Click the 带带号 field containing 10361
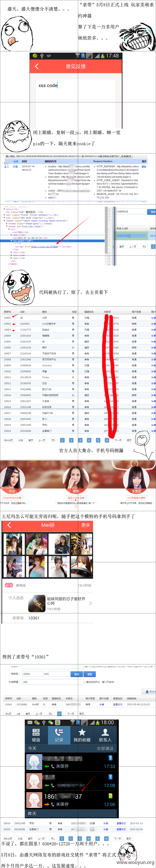Image resolution: width=156 pixels, height=868 pixels. [32, 674]
